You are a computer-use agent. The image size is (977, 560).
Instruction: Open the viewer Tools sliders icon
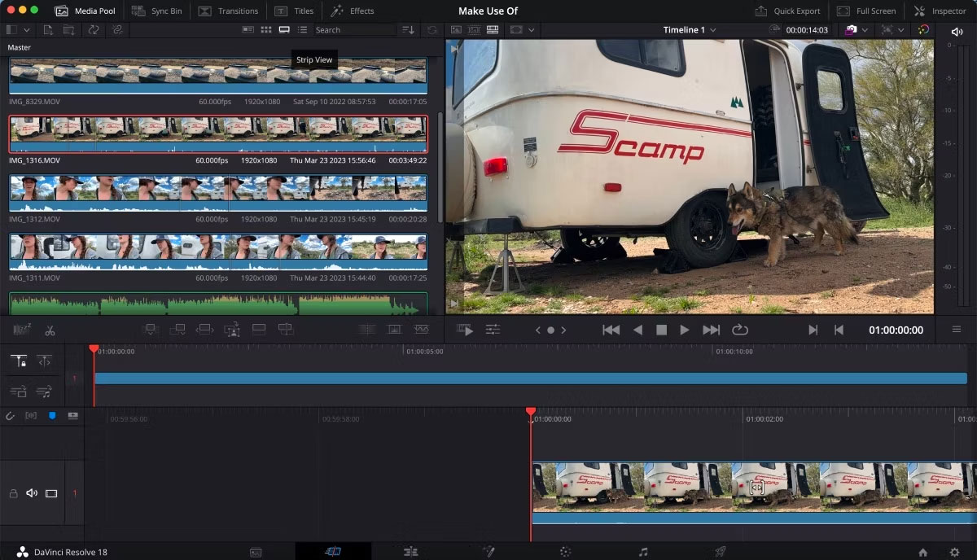tap(493, 330)
